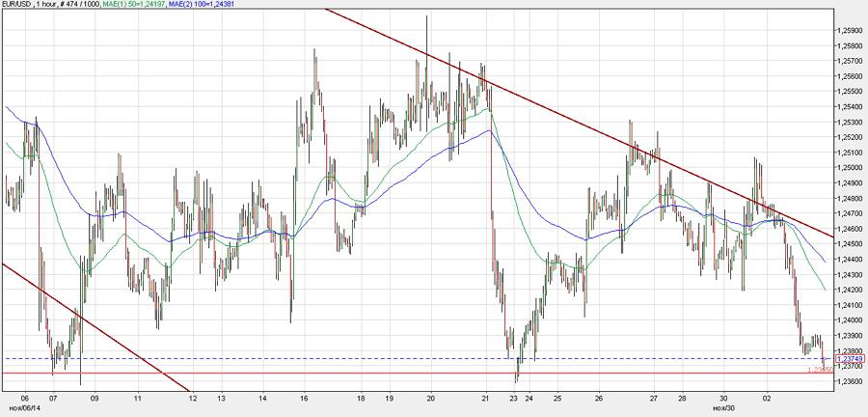Click the boxed current price 1,23749
The height and width of the screenshot is (417, 868).
click(x=850, y=359)
